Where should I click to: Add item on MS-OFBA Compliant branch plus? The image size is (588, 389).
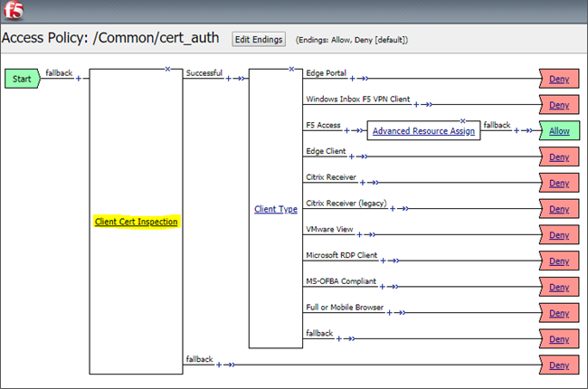click(x=382, y=287)
